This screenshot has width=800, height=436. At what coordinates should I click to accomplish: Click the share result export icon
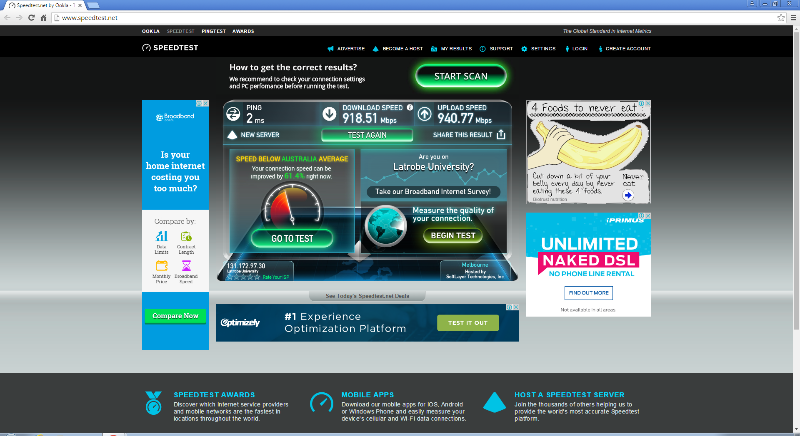point(501,134)
